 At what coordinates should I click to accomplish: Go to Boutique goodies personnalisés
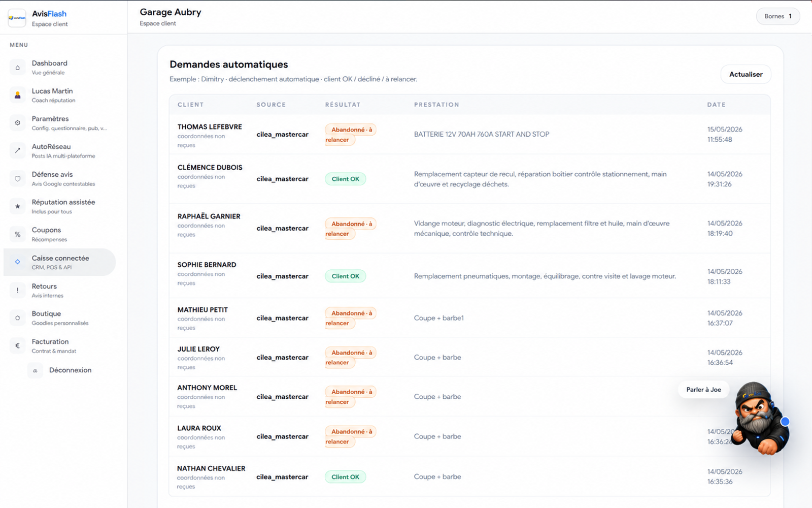click(60, 318)
